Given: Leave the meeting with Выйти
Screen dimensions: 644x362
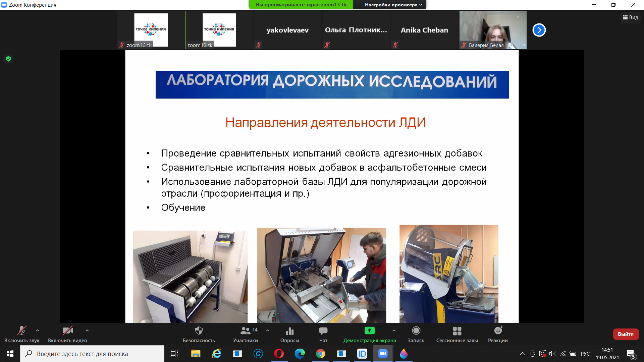Looking at the screenshot, I should pyautogui.click(x=626, y=334).
